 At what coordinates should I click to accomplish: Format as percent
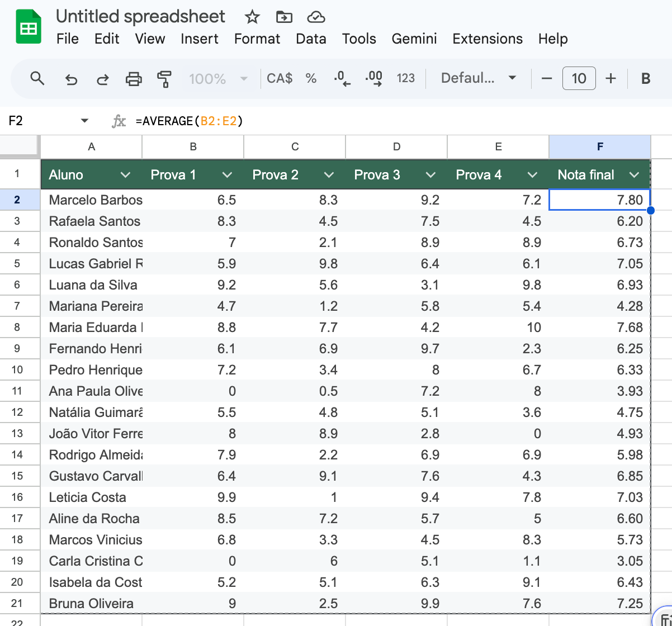pyautogui.click(x=311, y=78)
